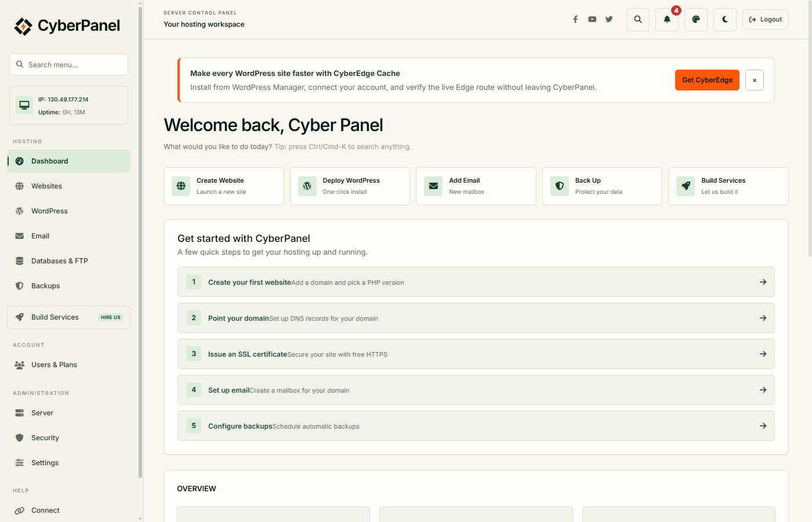Image resolution: width=812 pixels, height=522 pixels.
Task: Click the Backups shield sidebar icon
Action: point(20,286)
